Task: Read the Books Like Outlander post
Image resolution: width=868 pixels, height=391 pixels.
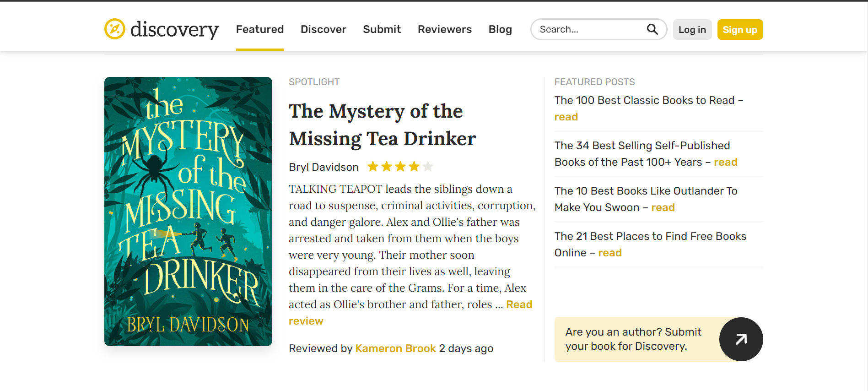Action: pos(663,208)
